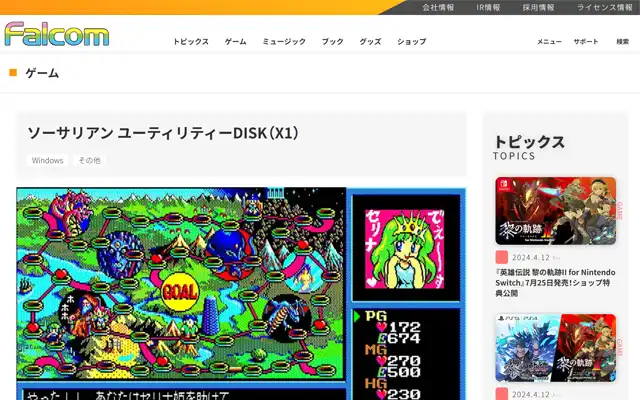Click the 2024.4.12 date of the first topic

click(531, 258)
